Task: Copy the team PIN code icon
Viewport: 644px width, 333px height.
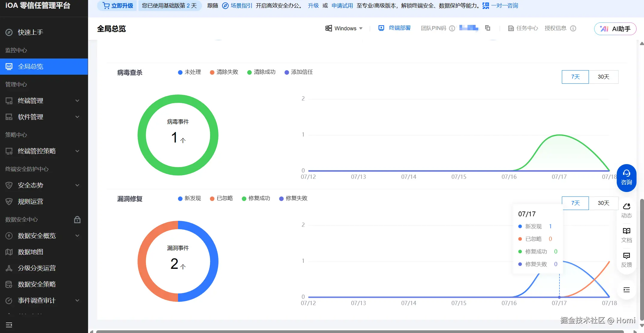Action: tap(488, 28)
